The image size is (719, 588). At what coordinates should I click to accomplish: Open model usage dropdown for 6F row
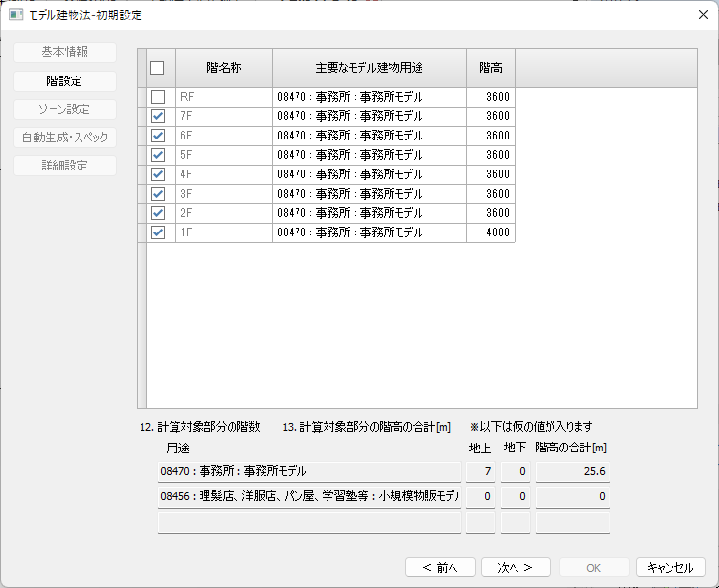pyautogui.click(x=369, y=136)
